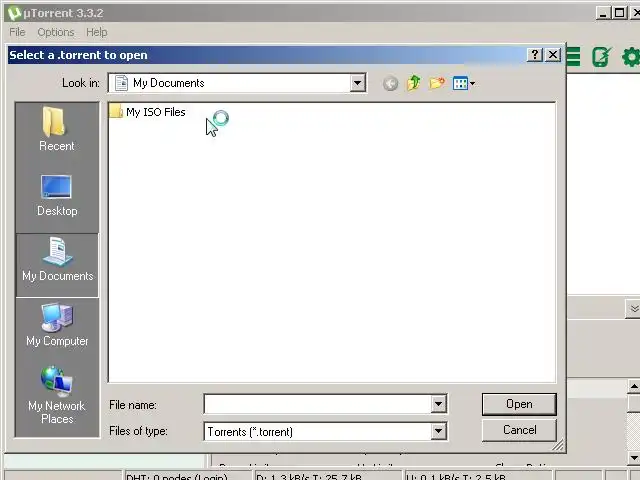Click uTorrent preferences gear icon
This screenshot has width=640, height=480.
631,57
